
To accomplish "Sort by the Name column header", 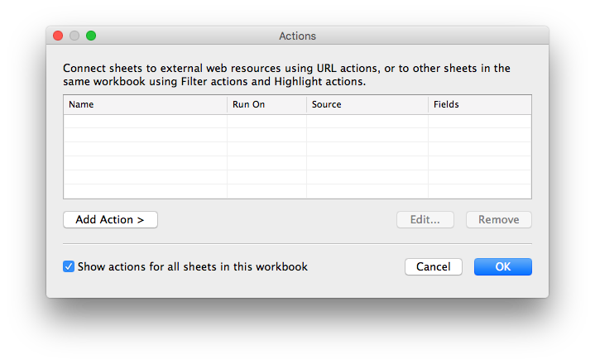I will tap(146, 104).
